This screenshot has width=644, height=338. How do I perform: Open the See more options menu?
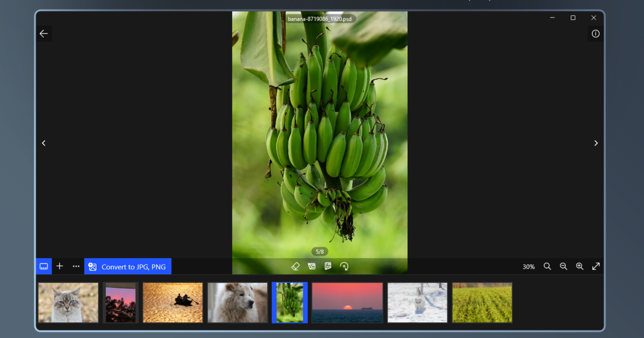click(76, 266)
